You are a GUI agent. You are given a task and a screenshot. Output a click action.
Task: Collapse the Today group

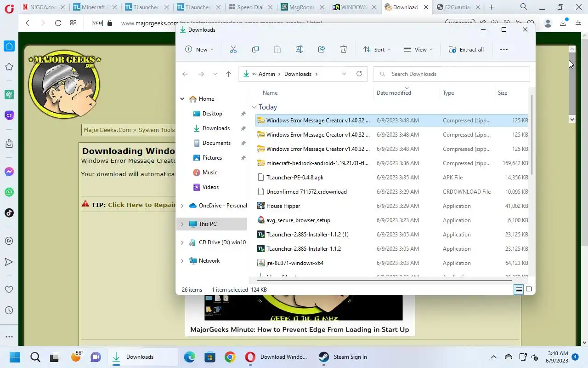(x=254, y=107)
